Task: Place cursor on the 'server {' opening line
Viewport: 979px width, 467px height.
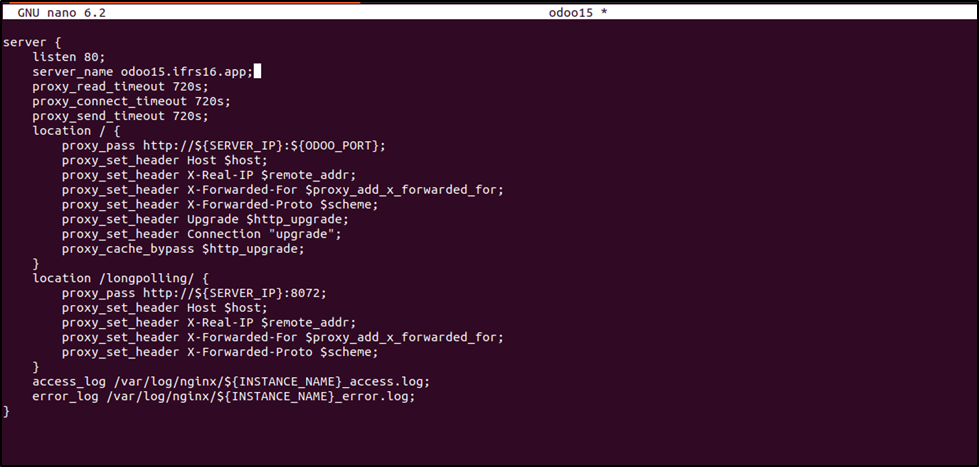Action: click(32, 42)
